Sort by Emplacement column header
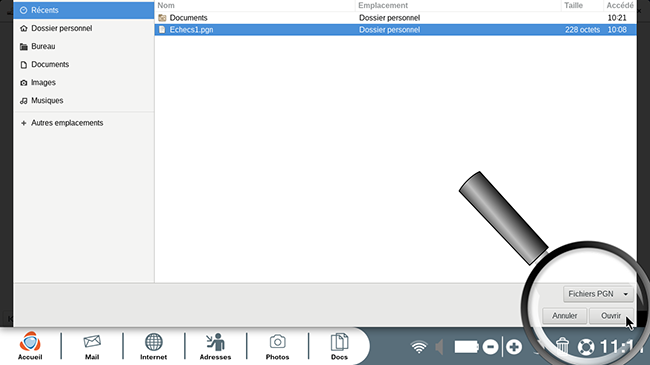The height and width of the screenshot is (365, 650). (458, 5)
